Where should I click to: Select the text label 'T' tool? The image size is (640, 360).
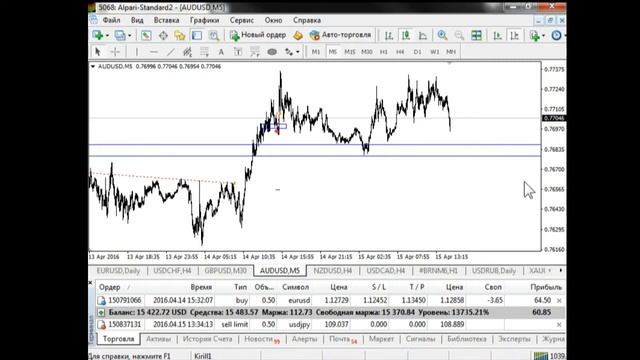pyautogui.click(x=238, y=52)
